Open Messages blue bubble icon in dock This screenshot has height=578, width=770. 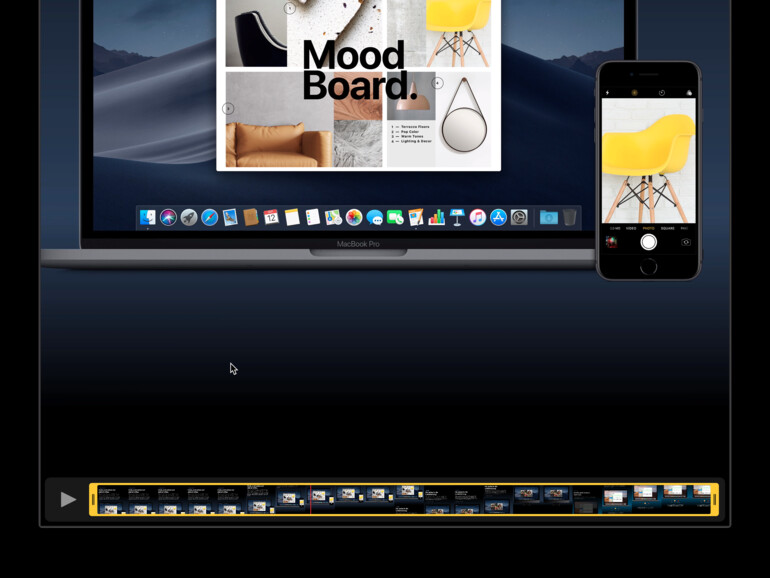[374, 217]
